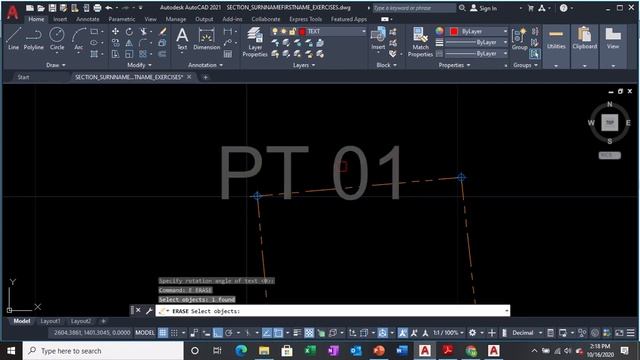The height and width of the screenshot is (360, 640).
Task: Open the Express Tools ribbon tab
Action: pyautogui.click(x=305, y=19)
